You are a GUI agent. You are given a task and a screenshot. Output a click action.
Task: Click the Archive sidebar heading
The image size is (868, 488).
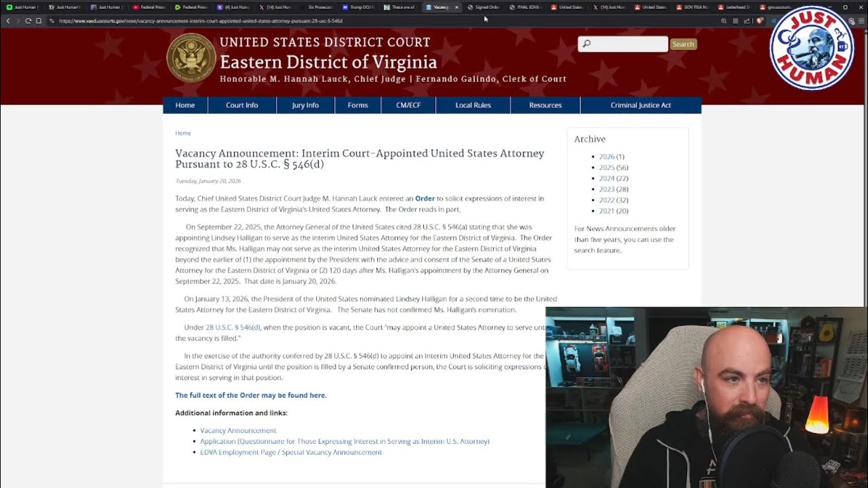coord(590,139)
